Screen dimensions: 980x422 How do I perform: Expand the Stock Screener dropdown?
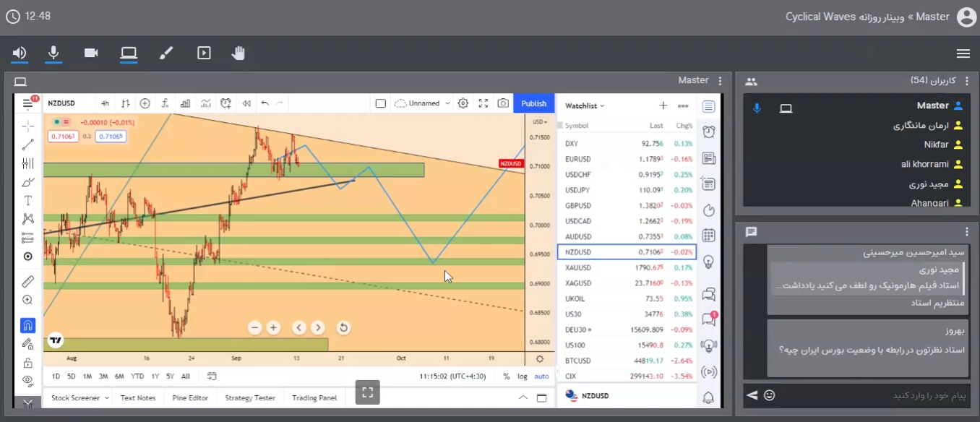(x=79, y=397)
